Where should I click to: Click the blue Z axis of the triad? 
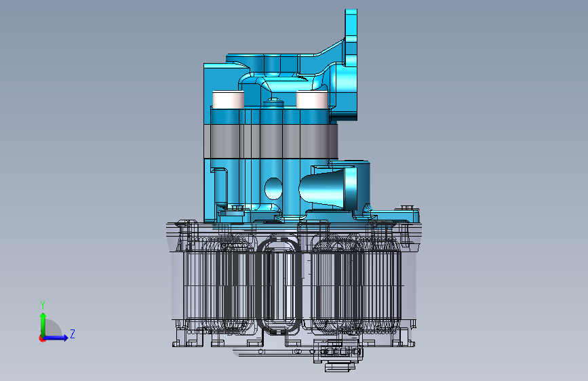[56, 338]
